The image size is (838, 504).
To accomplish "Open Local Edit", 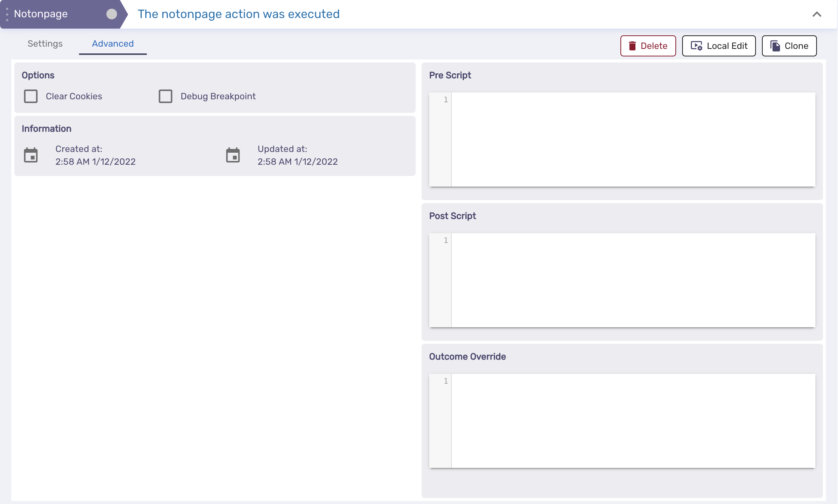I will pyautogui.click(x=719, y=46).
